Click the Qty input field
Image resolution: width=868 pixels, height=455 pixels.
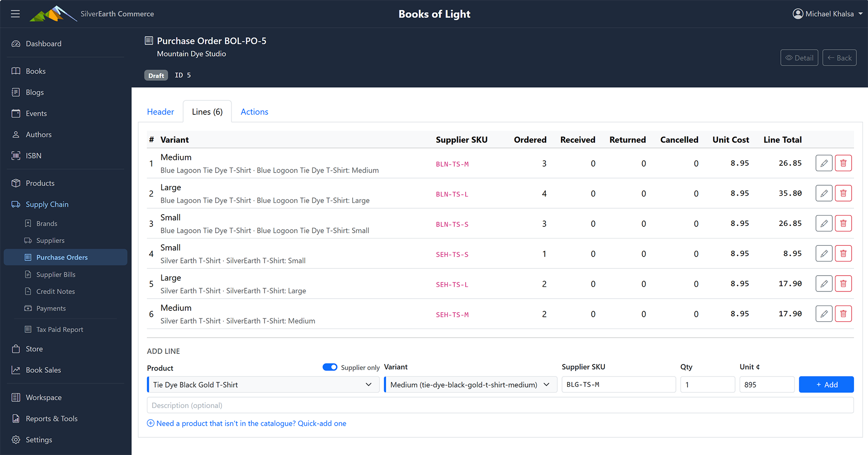pyautogui.click(x=708, y=385)
